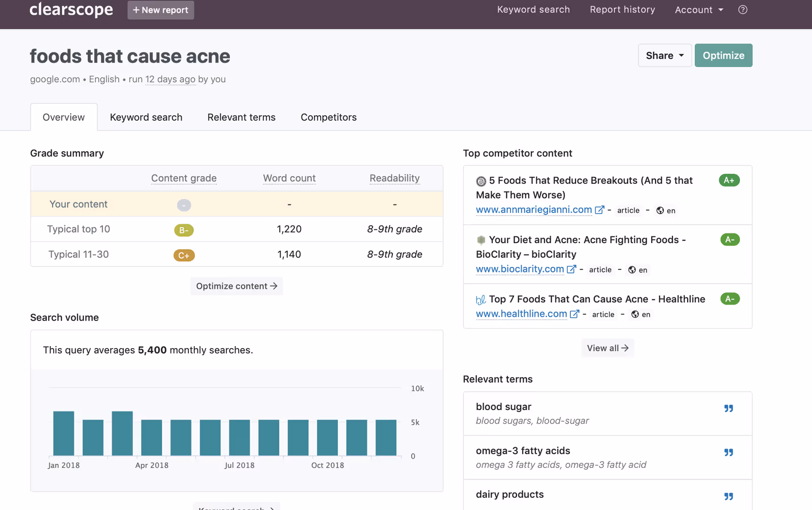Viewport: 812px width, 510px height.
Task: Click the A+ grade badge
Action: (729, 180)
